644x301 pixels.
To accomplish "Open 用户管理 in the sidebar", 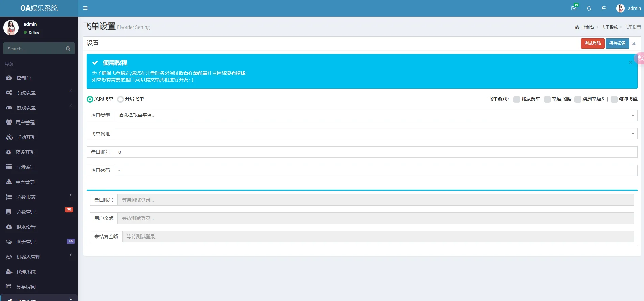I will click(x=25, y=123).
